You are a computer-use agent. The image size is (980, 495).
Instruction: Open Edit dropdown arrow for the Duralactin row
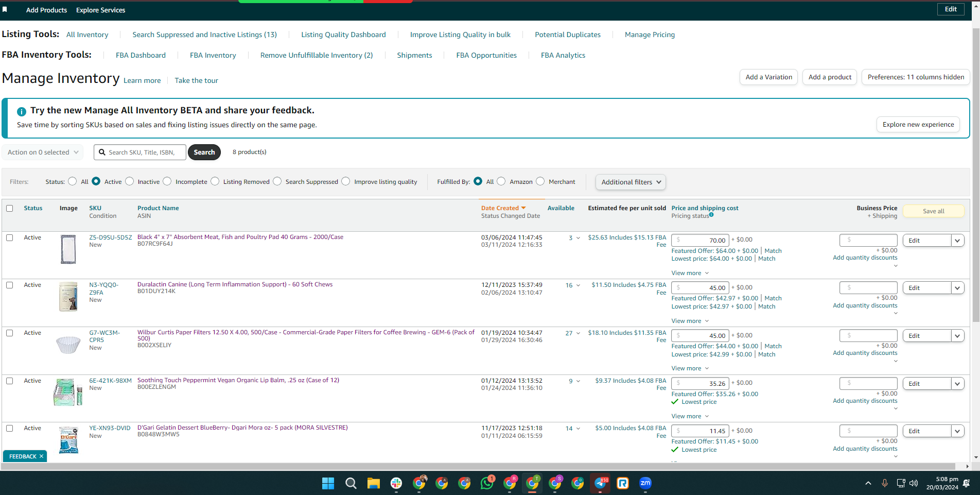[957, 288]
